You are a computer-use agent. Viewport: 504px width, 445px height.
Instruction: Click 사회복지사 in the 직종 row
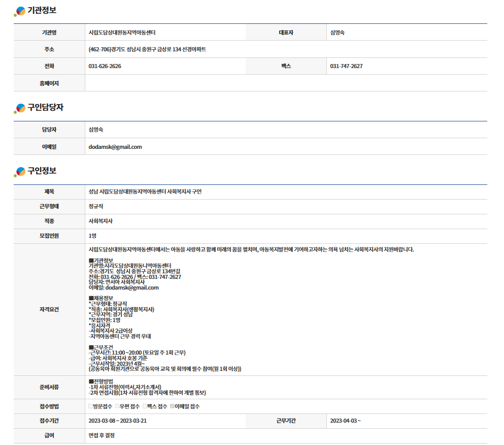click(x=100, y=221)
